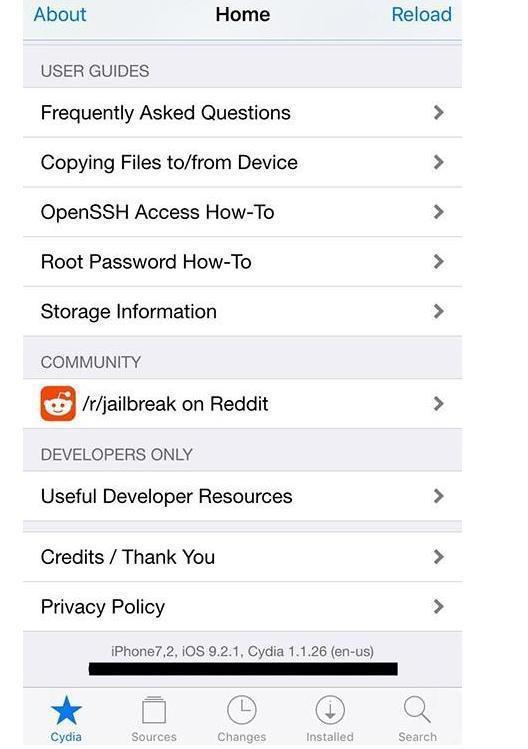The width and height of the screenshot is (528, 749).
Task: Tap the Reddit alien icon
Action: point(58,404)
